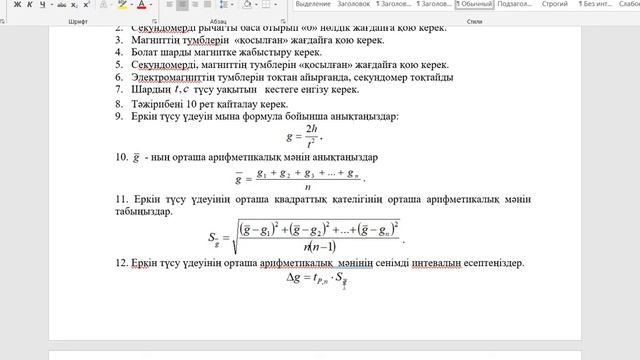Image resolution: width=640 pixels, height=360 pixels.
Task: Open shading color dropdown arrow
Action: (256, 5)
